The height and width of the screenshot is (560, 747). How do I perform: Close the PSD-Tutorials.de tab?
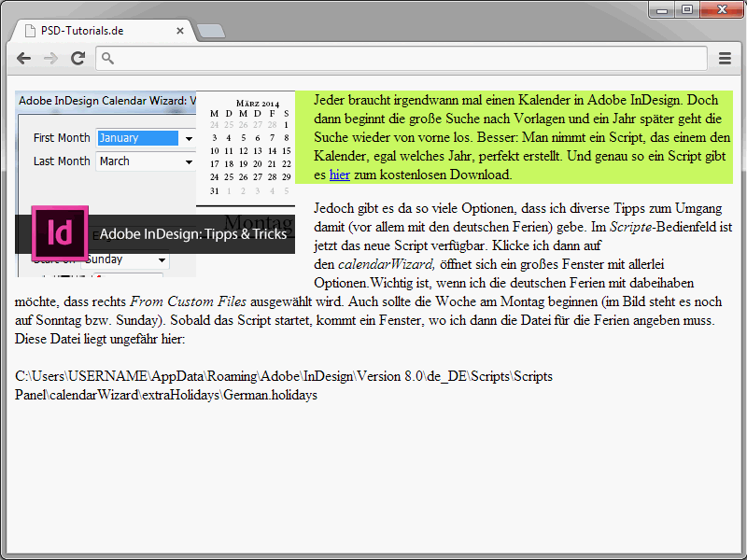click(180, 31)
